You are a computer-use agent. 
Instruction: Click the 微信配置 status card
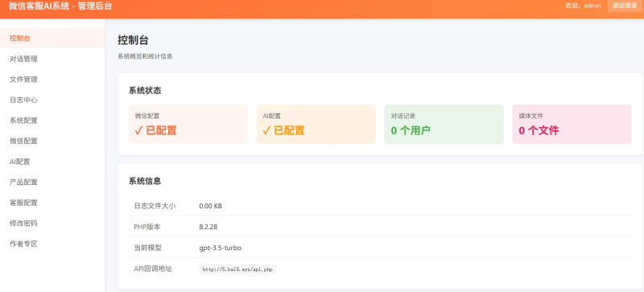click(188, 124)
